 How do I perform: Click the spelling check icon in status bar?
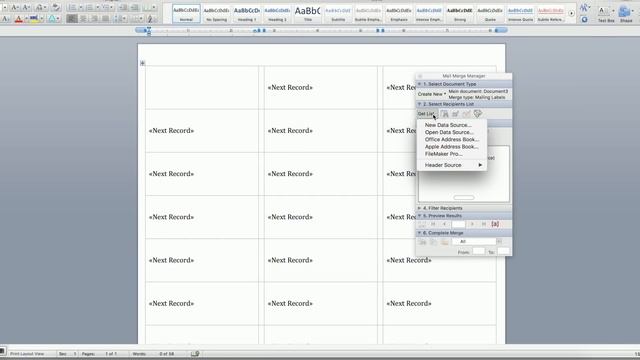tap(195, 354)
